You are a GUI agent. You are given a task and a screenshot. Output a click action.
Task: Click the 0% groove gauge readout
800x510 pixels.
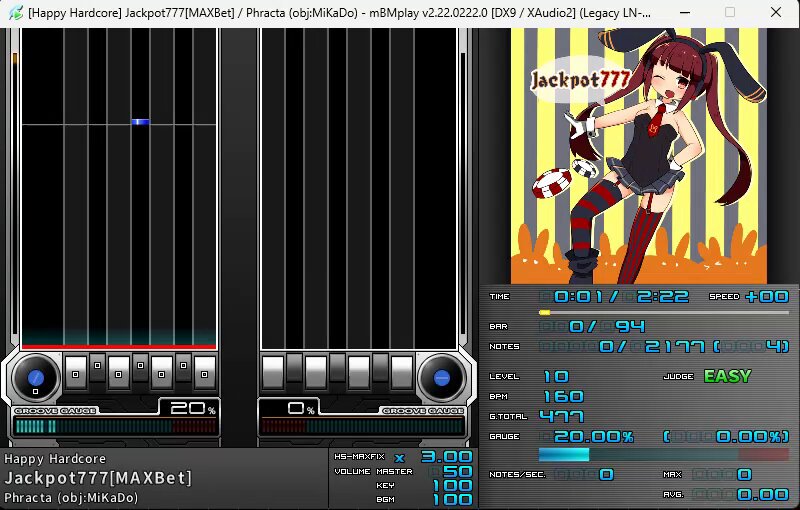click(x=301, y=407)
